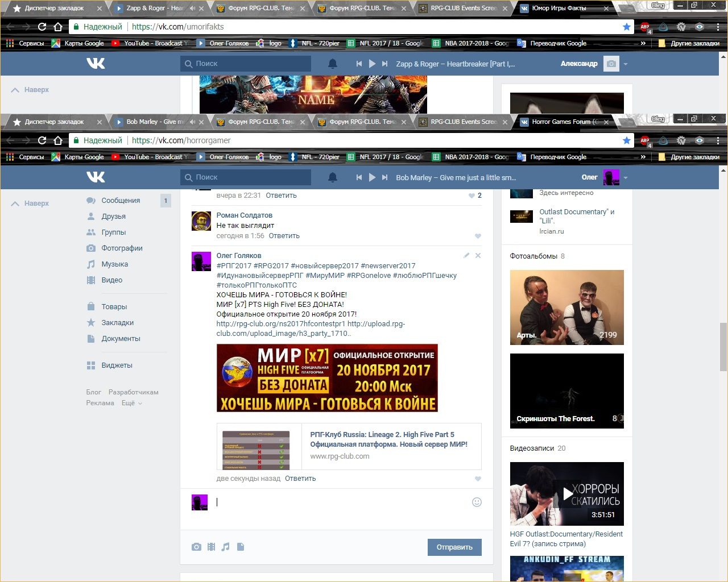728x582 pixels.
Task: Open Outlast Documentary link
Action: tap(577, 216)
